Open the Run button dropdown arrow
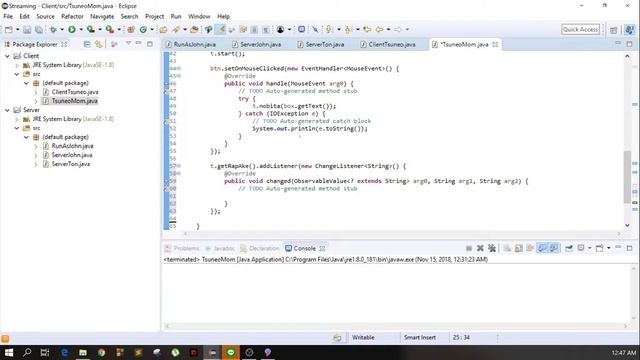 [81, 29]
